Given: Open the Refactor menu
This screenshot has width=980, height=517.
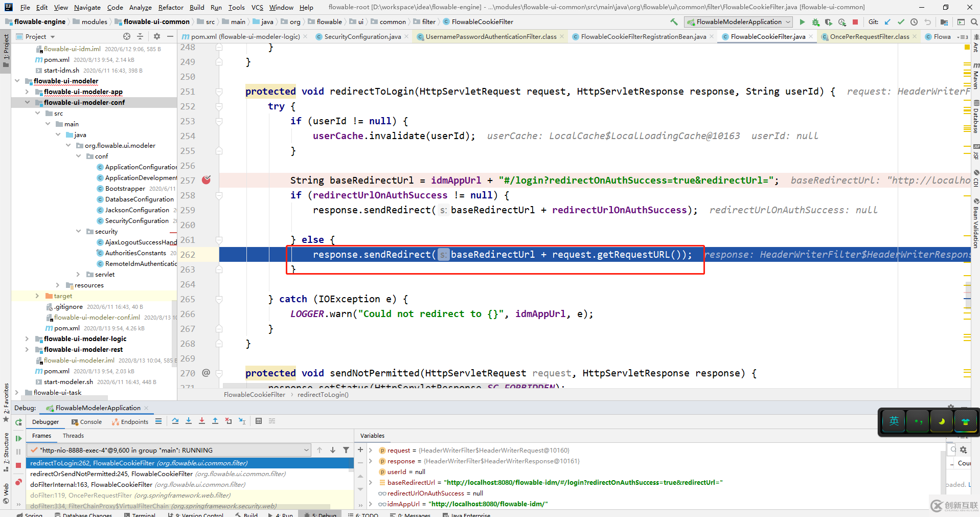Looking at the screenshot, I should click(170, 7).
